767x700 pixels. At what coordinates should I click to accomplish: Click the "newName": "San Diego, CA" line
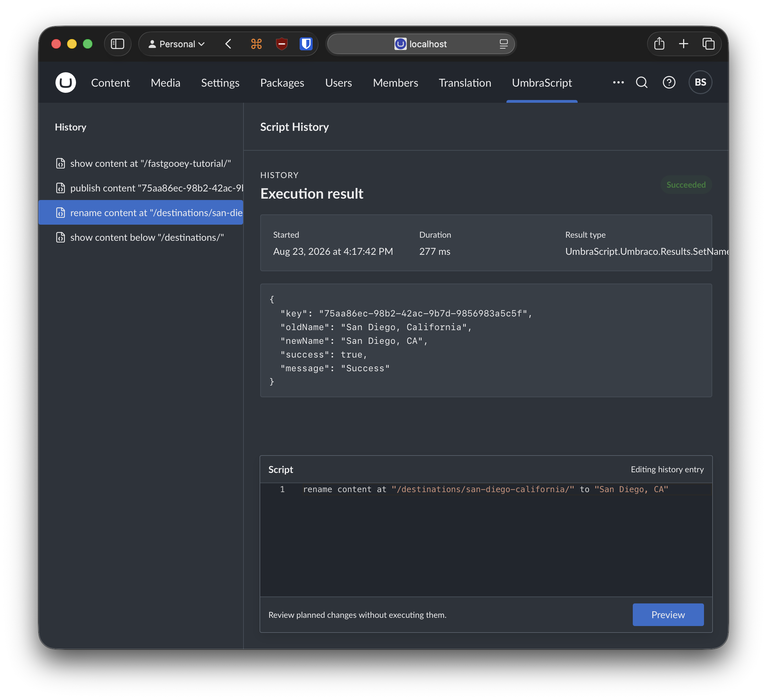click(x=354, y=341)
